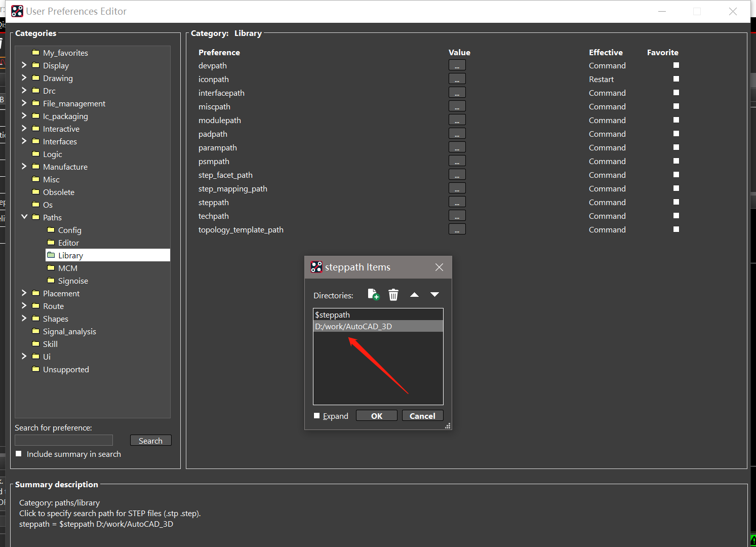Expand the Drawing category
The width and height of the screenshot is (756, 547).
click(x=24, y=77)
